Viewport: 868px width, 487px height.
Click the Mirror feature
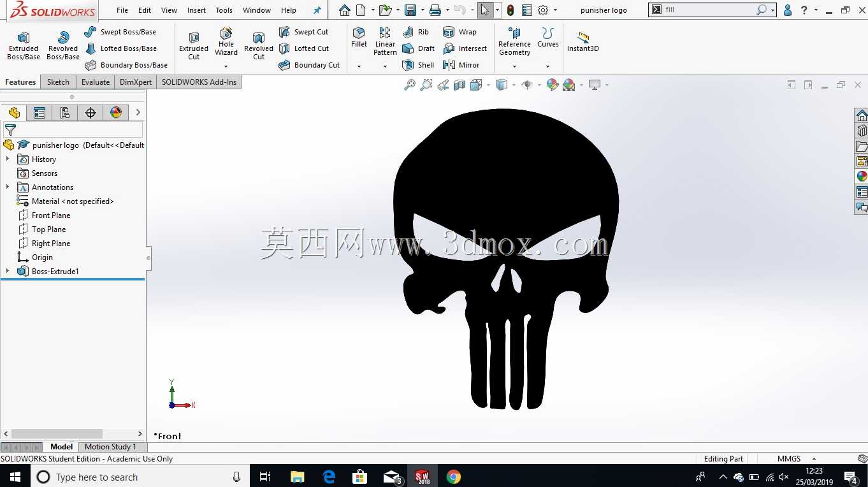(461, 65)
